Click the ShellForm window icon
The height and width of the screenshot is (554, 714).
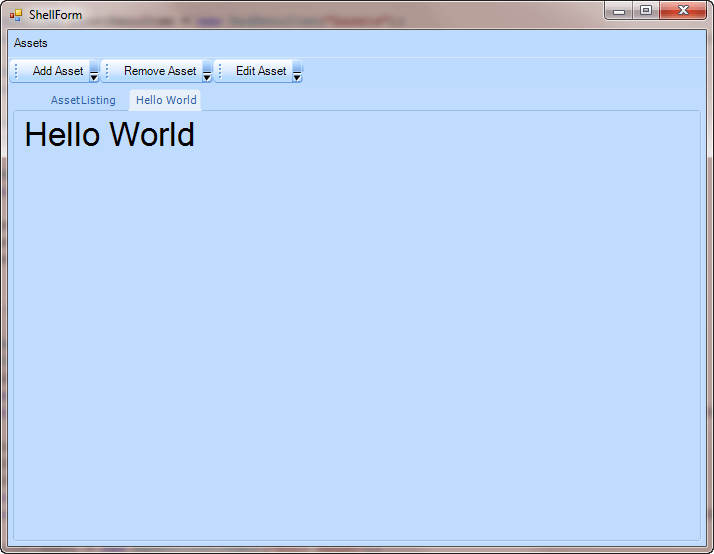(x=16, y=15)
